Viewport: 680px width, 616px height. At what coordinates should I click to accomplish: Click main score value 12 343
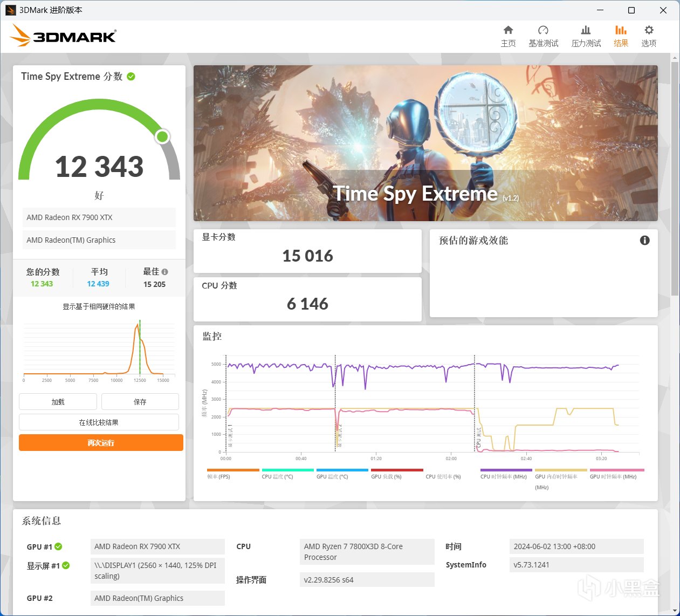click(x=99, y=166)
